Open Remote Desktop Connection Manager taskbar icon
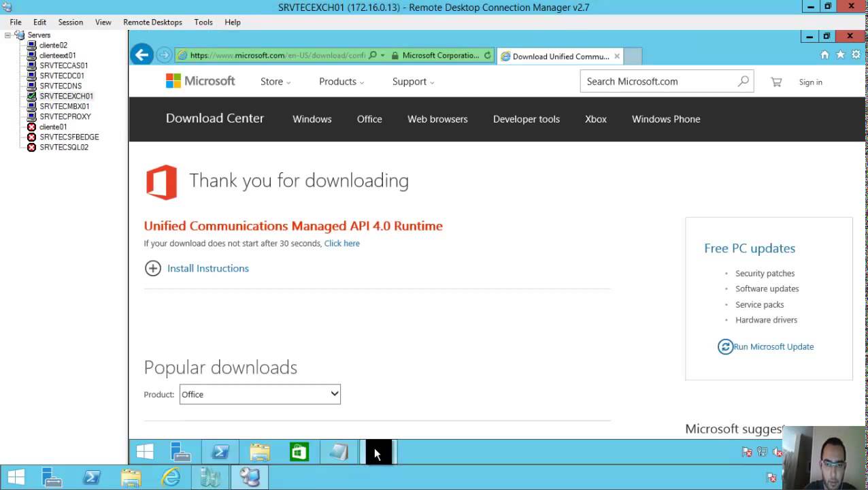The width and height of the screenshot is (868, 490). (250, 478)
